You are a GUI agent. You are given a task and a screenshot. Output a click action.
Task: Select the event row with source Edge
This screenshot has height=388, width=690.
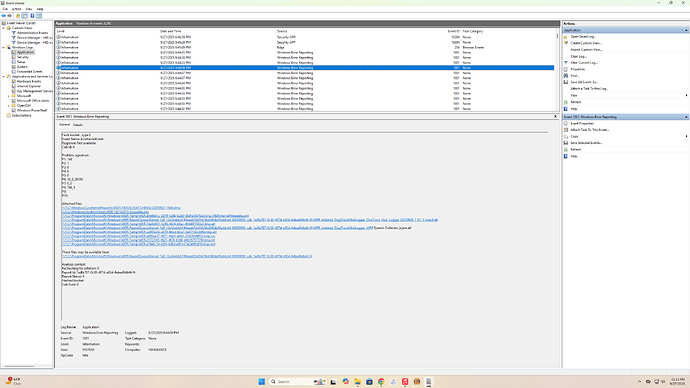pyautogui.click(x=305, y=48)
